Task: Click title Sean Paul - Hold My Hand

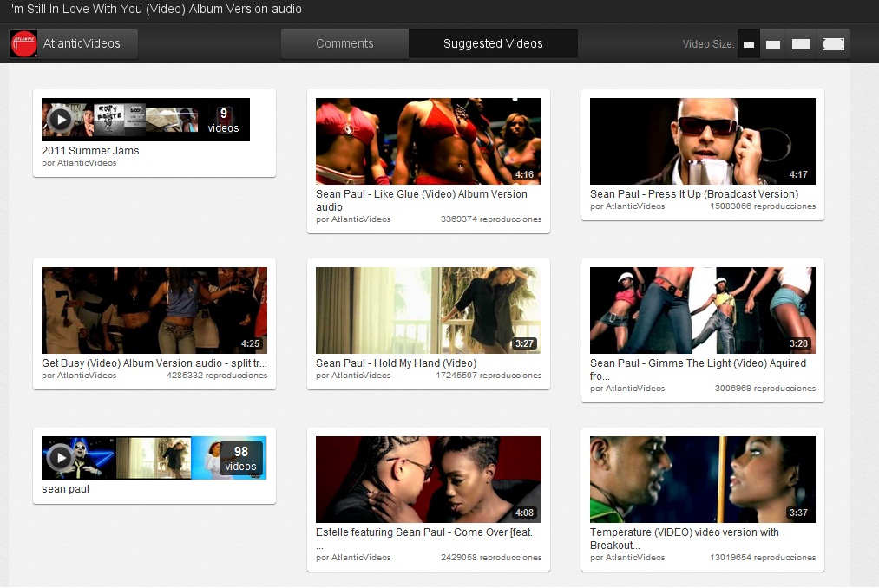Action: click(x=396, y=363)
